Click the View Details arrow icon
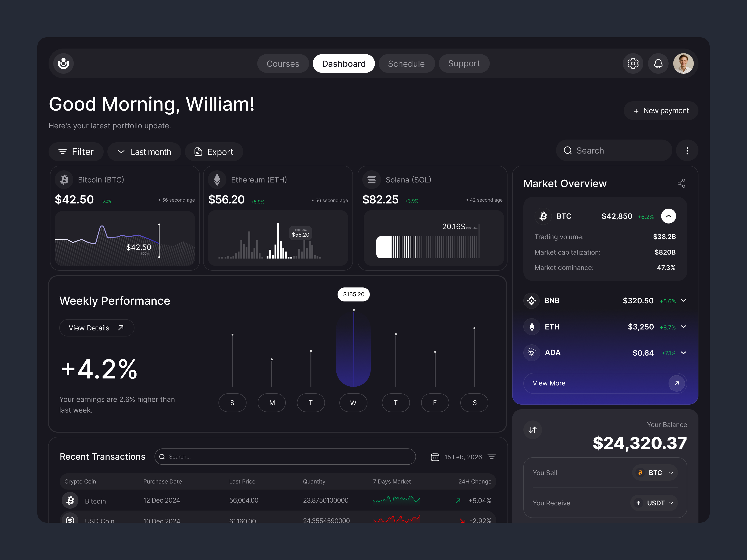Image resolution: width=747 pixels, height=560 pixels. 120,328
